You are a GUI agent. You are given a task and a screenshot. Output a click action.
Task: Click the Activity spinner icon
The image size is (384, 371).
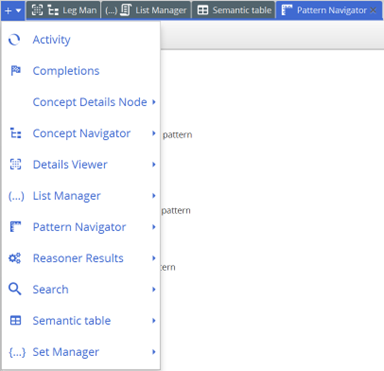pyautogui.click(x=14, y=40)
